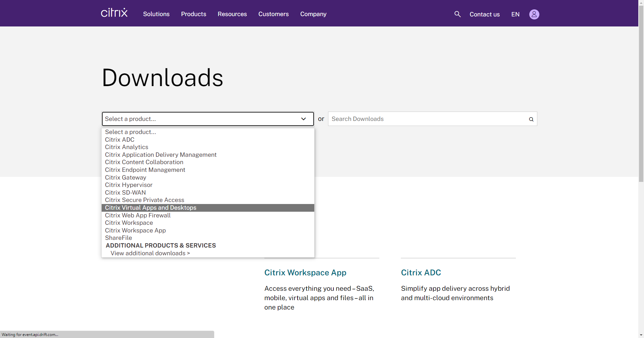Click the Contact us link
The image size is (644, 338).
pos(484,14)
